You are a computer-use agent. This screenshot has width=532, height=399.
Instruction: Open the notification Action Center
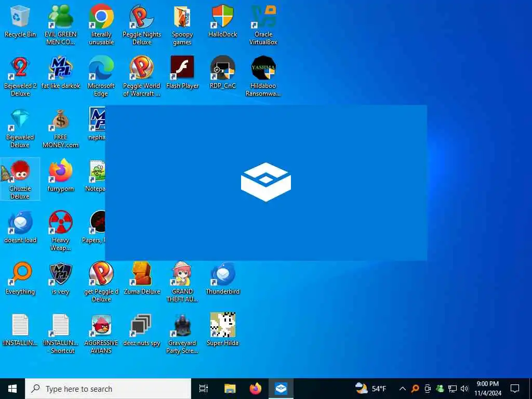pyautogui.click(x=515, y=389)
